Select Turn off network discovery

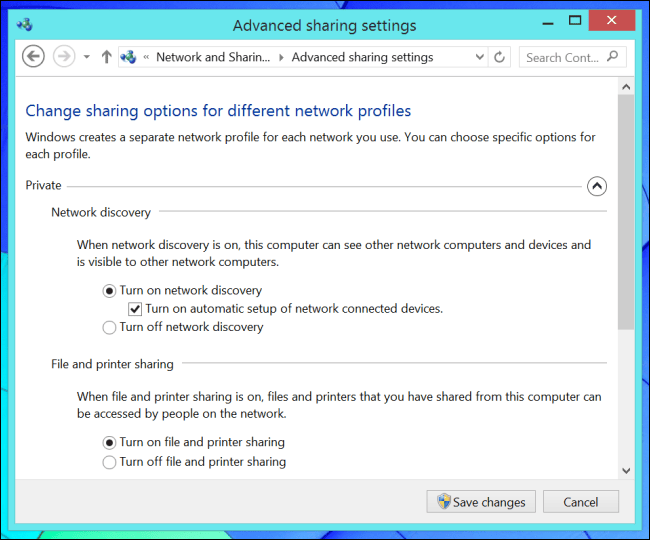coord(110,327)
